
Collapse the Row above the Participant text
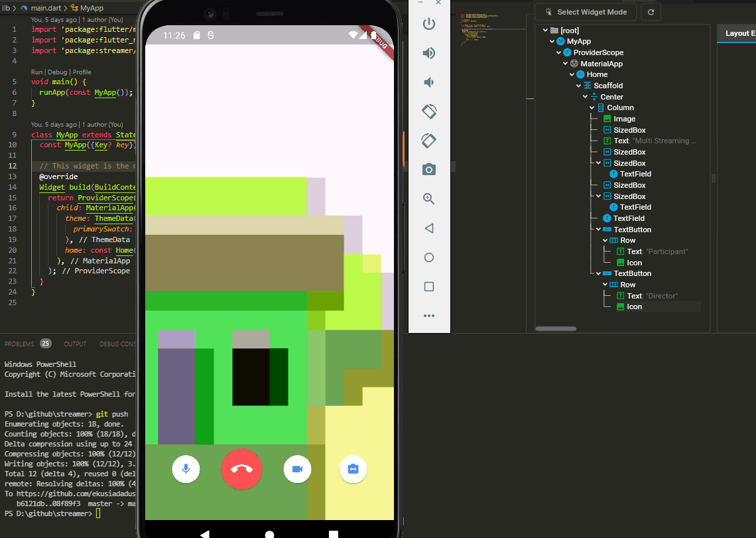pos(605,240)
